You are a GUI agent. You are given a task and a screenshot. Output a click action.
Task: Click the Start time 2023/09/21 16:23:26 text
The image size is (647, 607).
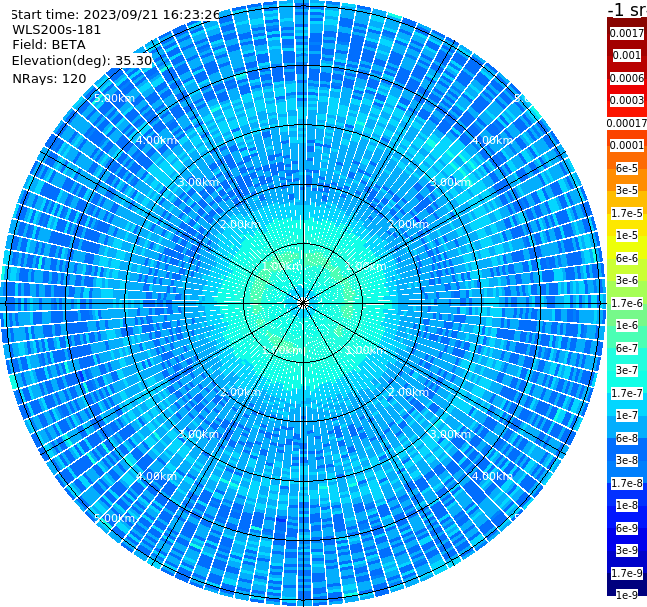click(x=116, y=14)
